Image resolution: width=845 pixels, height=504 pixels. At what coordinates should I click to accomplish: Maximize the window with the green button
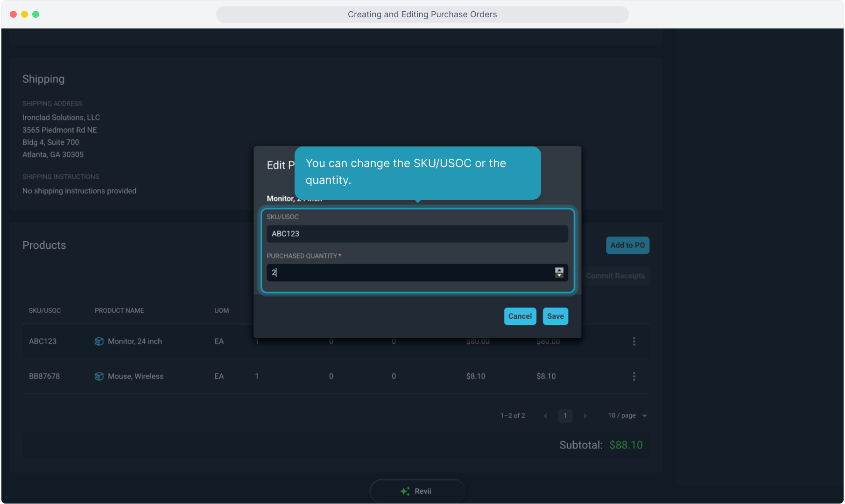[35, 14]
